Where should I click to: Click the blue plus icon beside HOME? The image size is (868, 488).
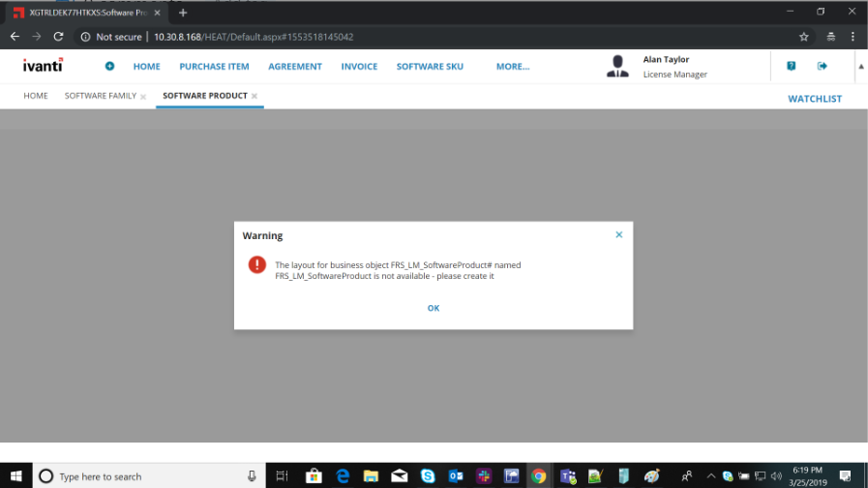click(x=109, y=67)
